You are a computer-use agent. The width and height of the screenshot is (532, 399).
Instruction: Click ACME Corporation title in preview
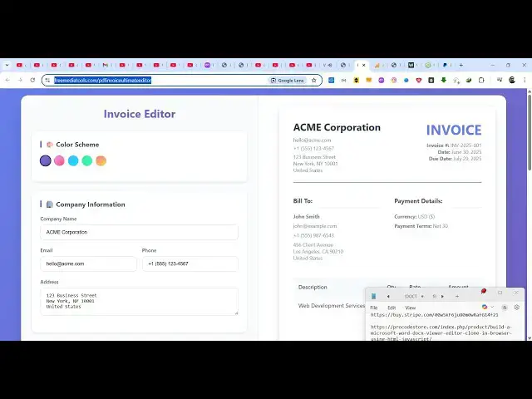337,127
